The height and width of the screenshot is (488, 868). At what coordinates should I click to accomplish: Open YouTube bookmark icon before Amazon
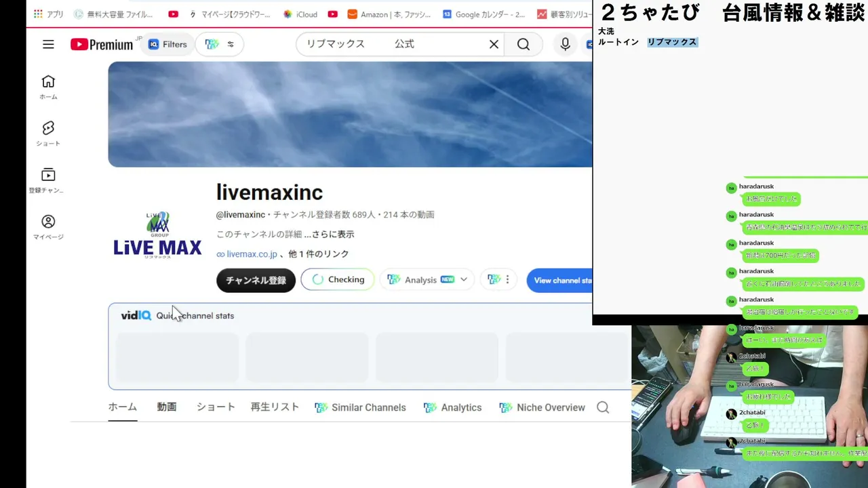tap(332, 14)
